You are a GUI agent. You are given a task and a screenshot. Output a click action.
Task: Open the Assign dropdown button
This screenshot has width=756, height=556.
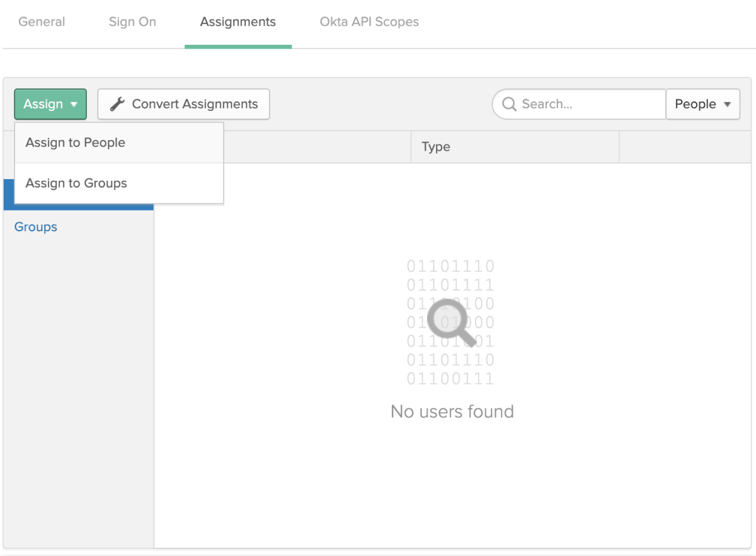click(50, 104)
